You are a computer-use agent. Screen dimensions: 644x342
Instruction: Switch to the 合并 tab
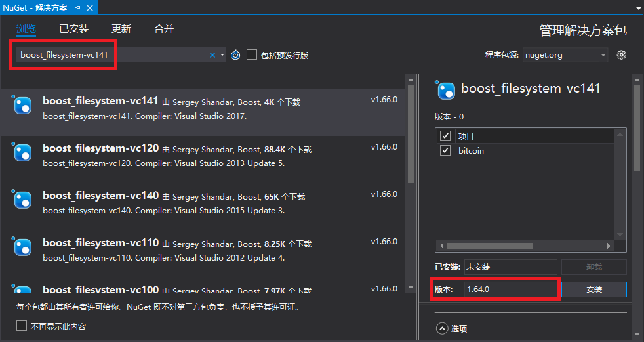[x=164, y=28]
